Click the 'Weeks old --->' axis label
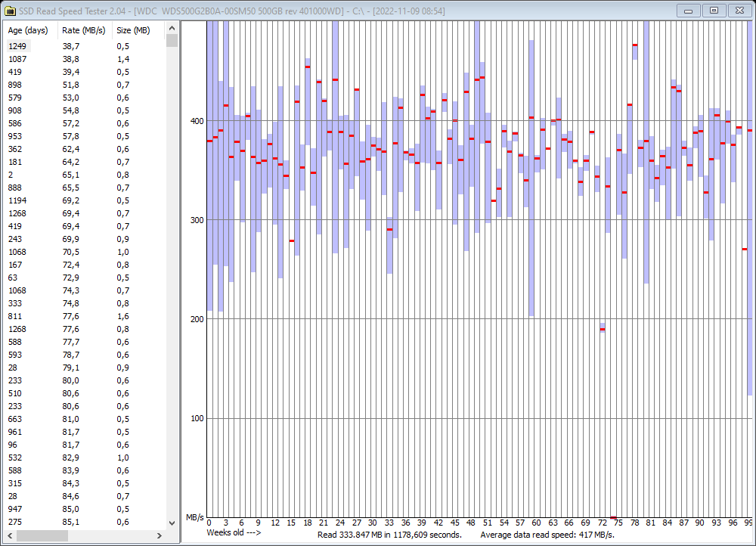The image size is (756, 546). pos(234,533)
